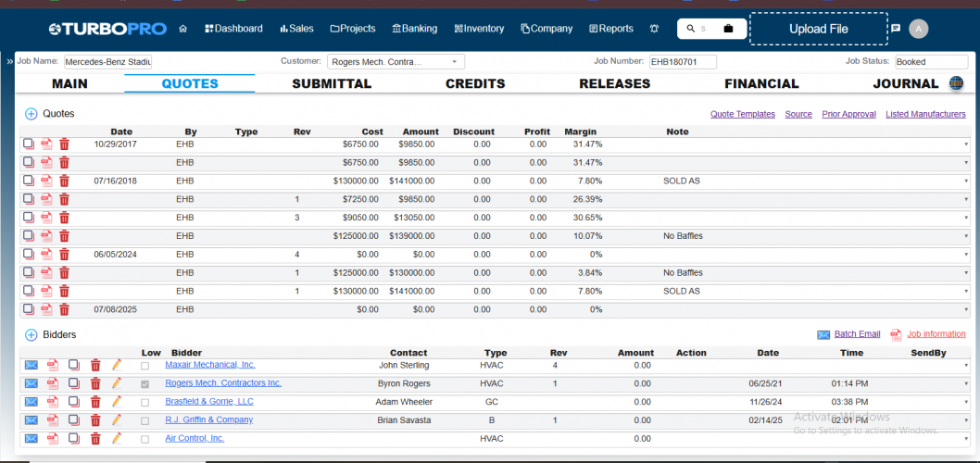Click the Job Number field EHB180701
980x463 pixels.
click(683, 62)
